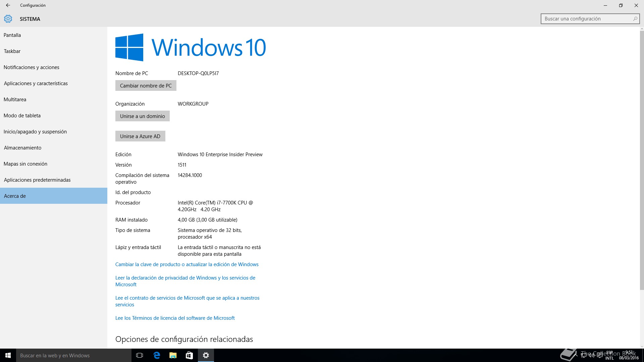The width and height of the screenshot is (644, 362).
Task: Open the Pantalla settings page
Action: [x=54, y=35]
